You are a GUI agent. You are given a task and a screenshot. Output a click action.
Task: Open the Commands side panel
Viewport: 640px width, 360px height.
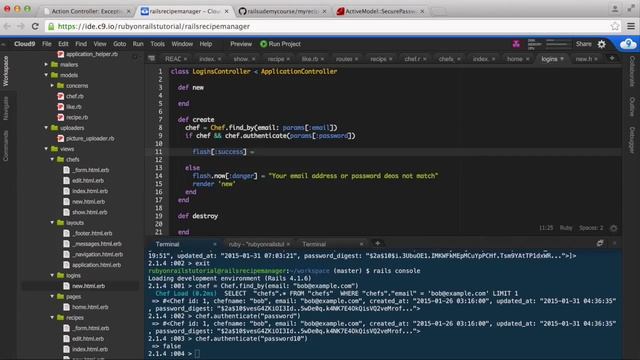(6, 146)
